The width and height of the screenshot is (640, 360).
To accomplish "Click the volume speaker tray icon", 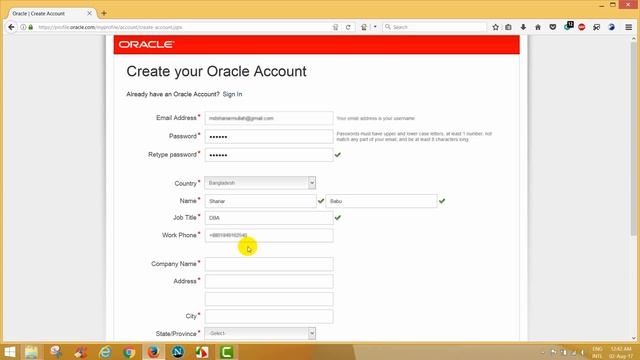I will tap(582, 352).
